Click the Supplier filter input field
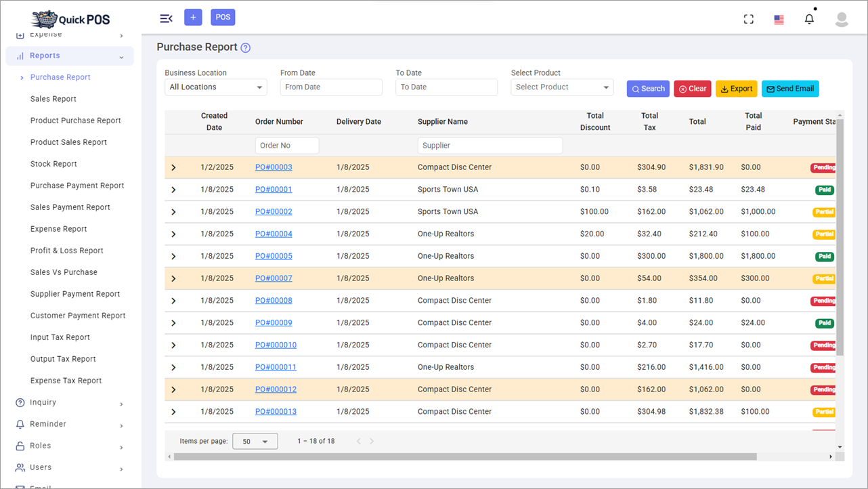 [490, 145]
